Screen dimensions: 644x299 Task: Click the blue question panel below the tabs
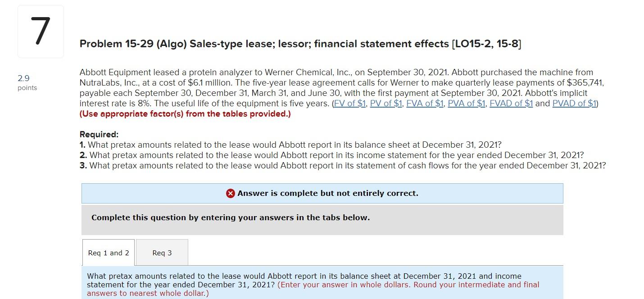(x=322, y=284)
